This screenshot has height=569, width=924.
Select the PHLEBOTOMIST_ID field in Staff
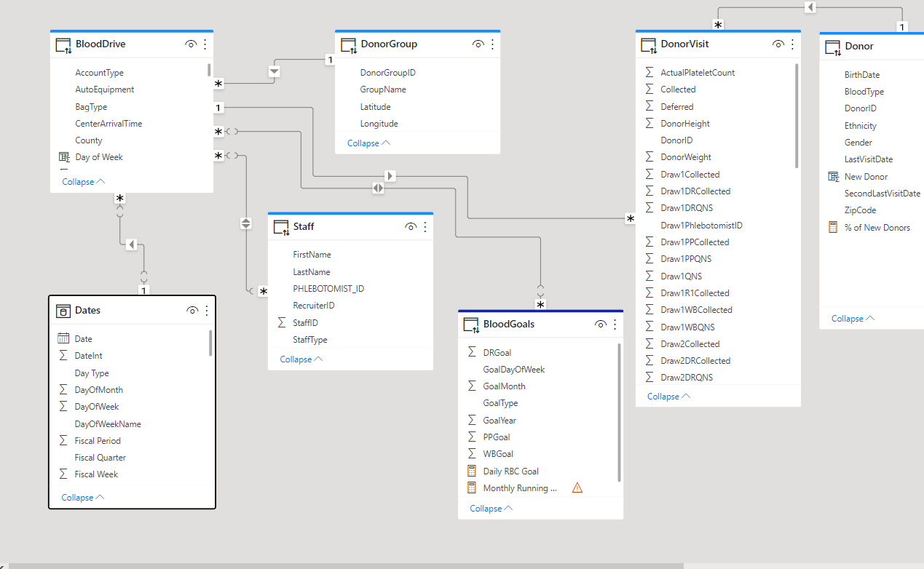328,289
